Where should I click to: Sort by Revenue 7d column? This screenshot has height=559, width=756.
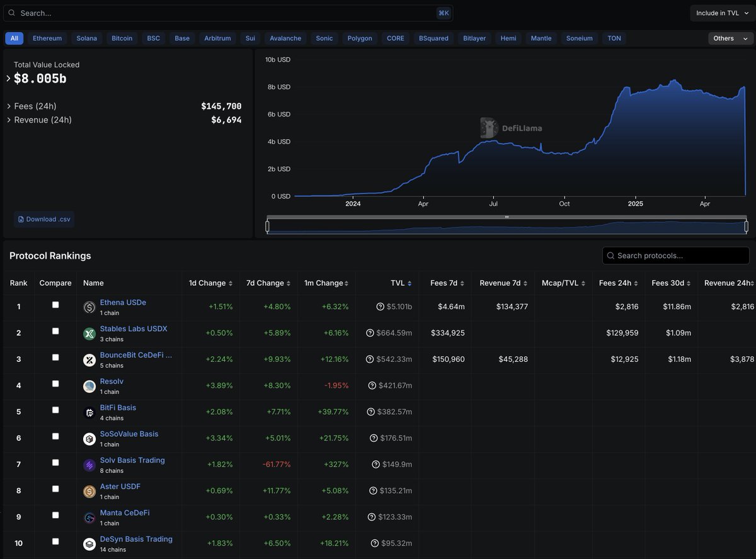point(505,283)
